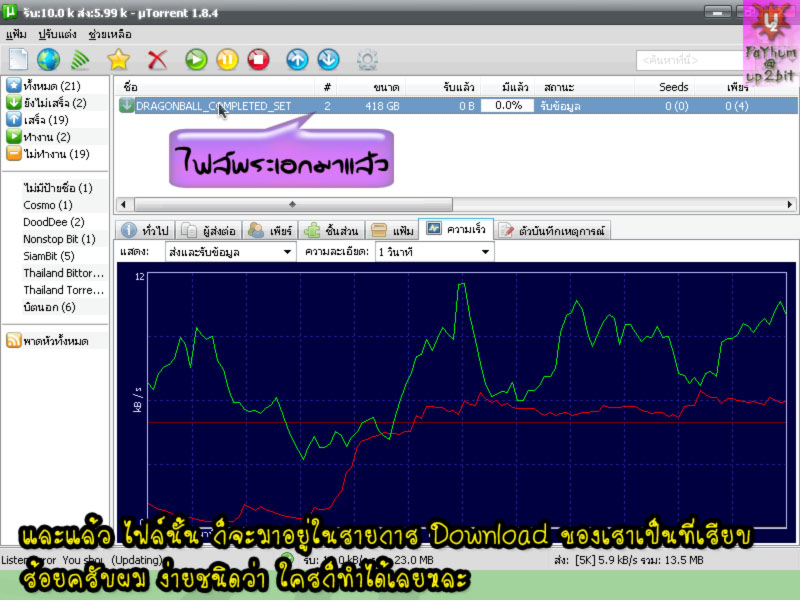Switch to the แฟ้ม tab in details pane

point(392,231)
